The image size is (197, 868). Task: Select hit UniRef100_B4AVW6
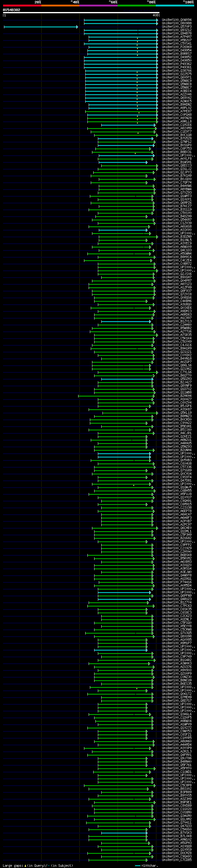[x=177, y=186]
